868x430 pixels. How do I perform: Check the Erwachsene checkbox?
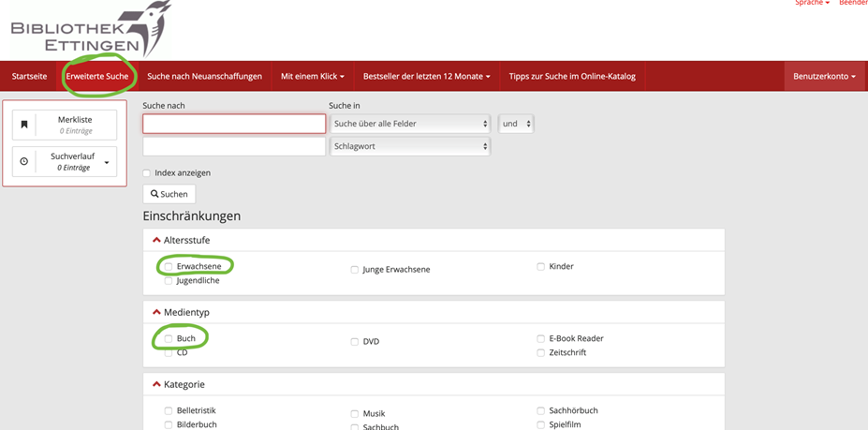[169, 267]
